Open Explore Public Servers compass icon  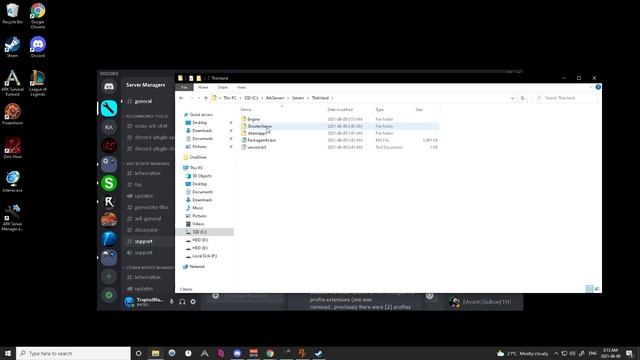(x=109, y=295)
